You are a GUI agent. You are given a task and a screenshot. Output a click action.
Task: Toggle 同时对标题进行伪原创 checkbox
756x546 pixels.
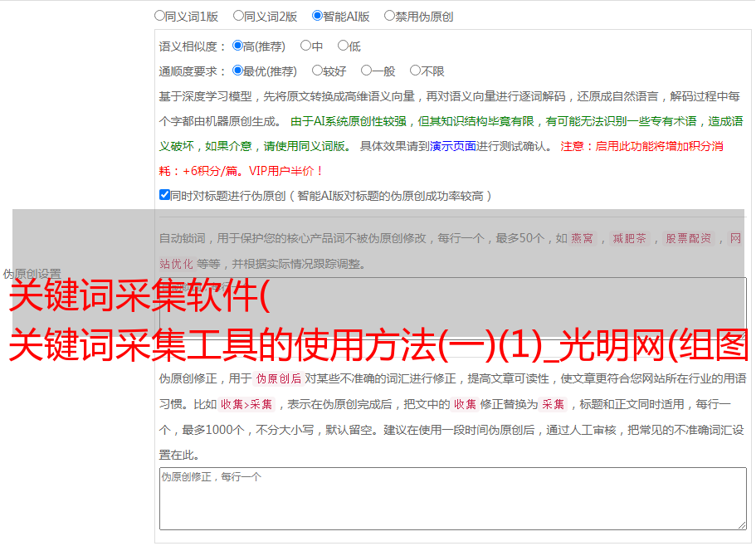point(164,195)
